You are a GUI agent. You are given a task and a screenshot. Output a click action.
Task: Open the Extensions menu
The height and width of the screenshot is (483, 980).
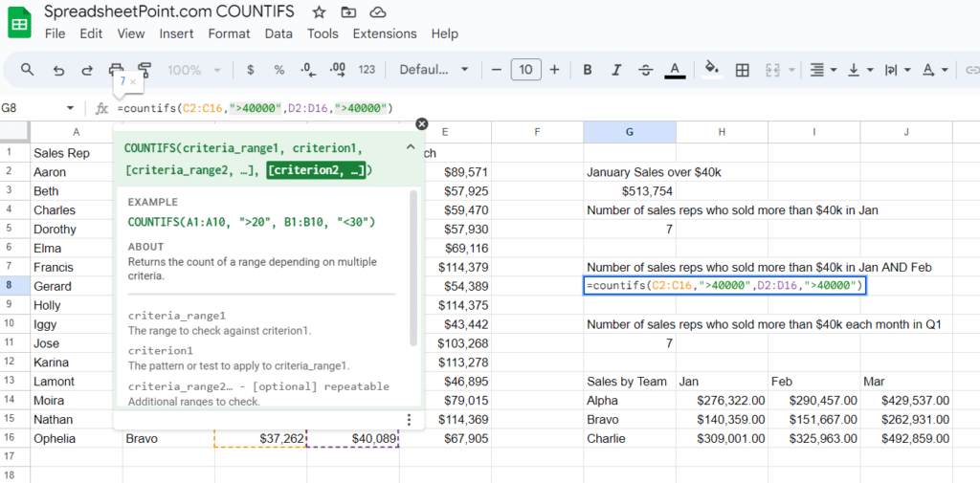385,33
